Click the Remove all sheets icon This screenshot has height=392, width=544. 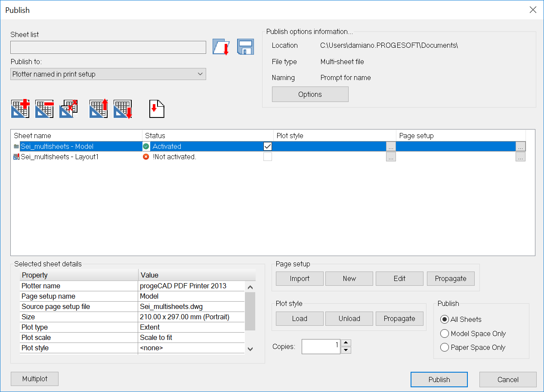click(x=68, y=108)
